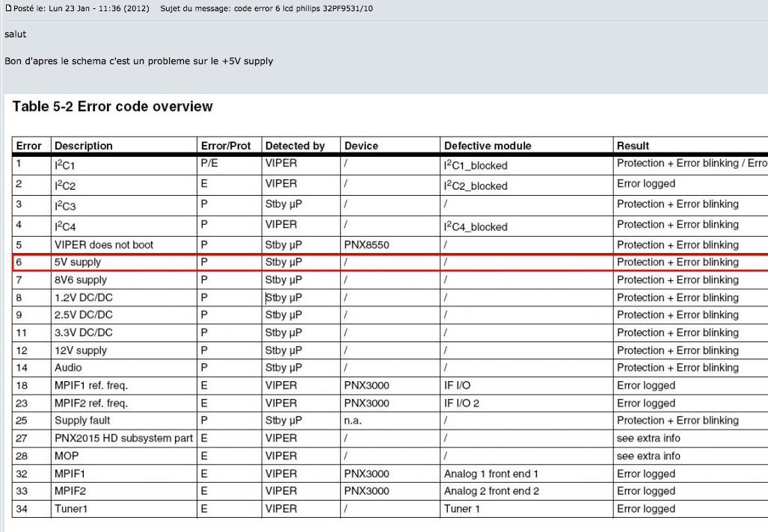Viewport: 768px width, 532px height.
Task: Click the '1.2V DC/DC' description cell
Action: point(84,297)
